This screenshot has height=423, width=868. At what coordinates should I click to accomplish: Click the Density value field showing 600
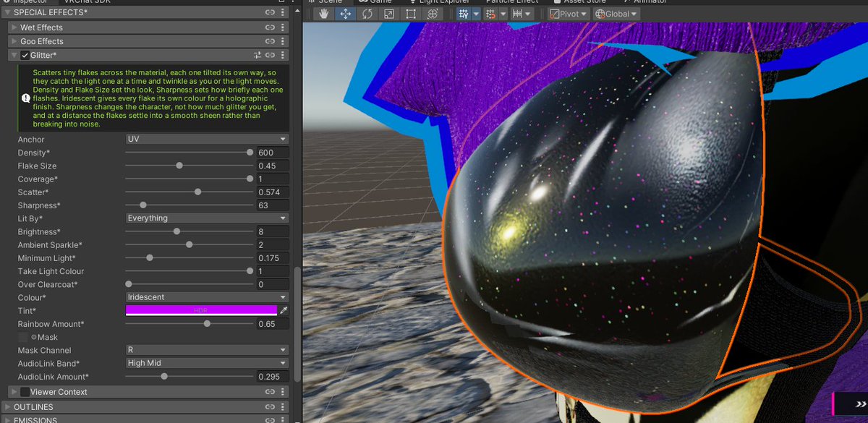pos(273,153)
